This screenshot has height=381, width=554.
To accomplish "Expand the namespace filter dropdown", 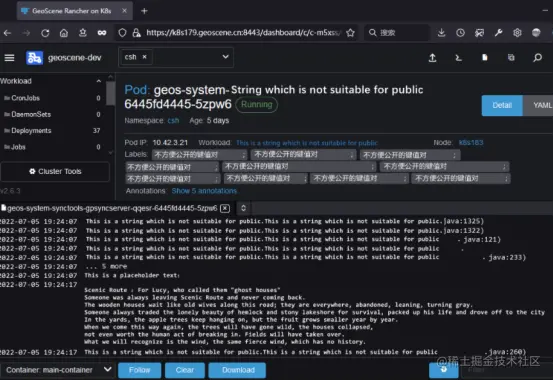I will pos(225,57).
